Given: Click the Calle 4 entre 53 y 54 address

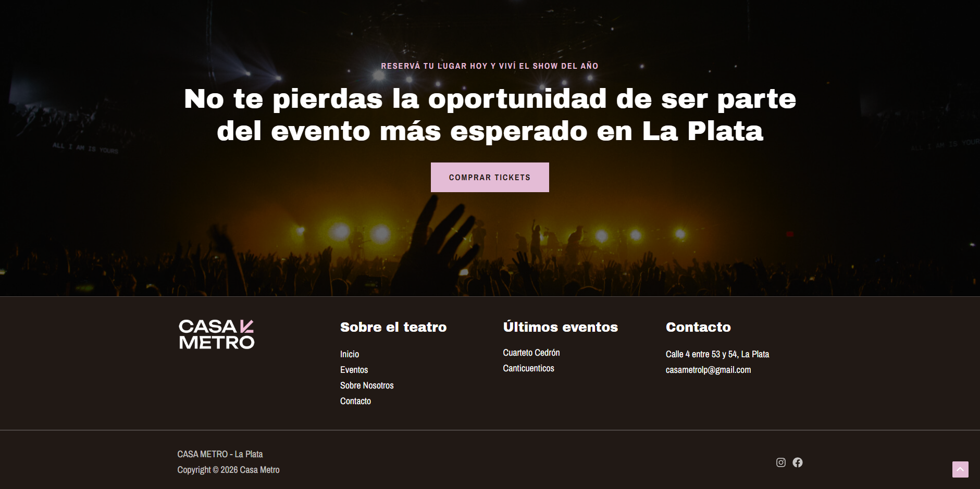Looking at the screenshot, I should 717,354.
